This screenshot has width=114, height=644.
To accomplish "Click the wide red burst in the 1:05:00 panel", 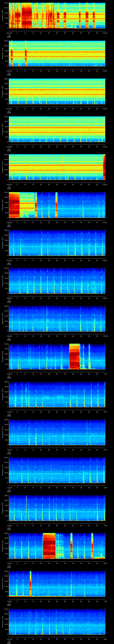I will click(x=49, y=546).
